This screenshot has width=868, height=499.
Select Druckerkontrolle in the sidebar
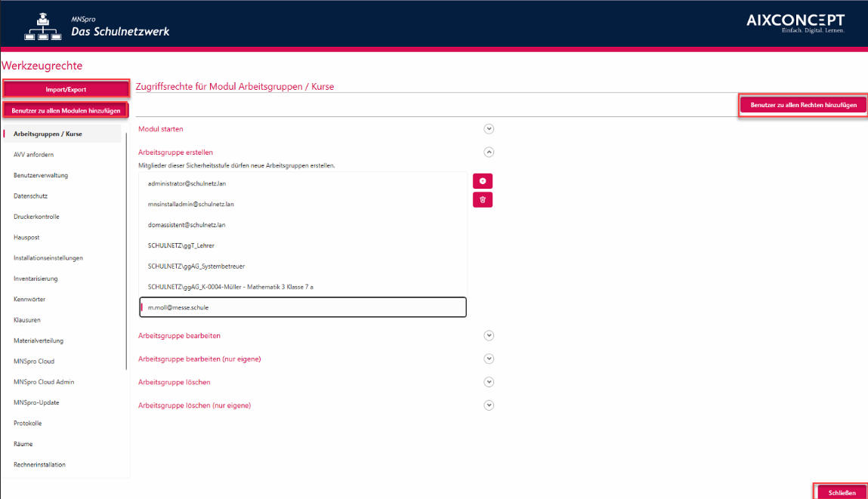[36, 217]
